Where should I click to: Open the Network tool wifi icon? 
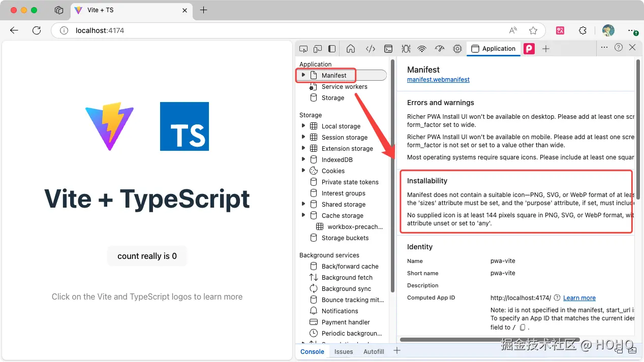click(422, 49)
